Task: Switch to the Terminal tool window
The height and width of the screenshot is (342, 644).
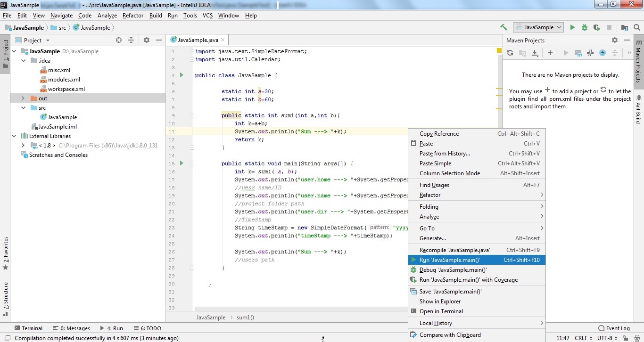Action: coord(28,328)
